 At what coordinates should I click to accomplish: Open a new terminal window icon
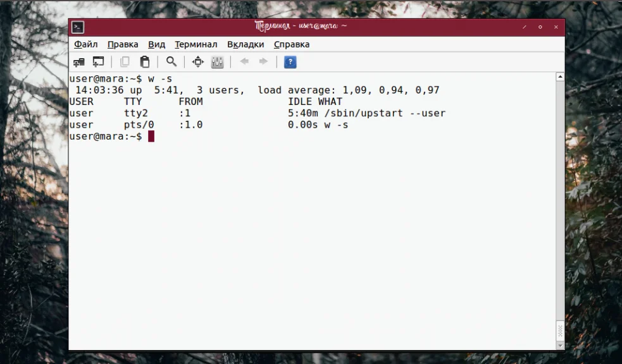click(98, 62)
